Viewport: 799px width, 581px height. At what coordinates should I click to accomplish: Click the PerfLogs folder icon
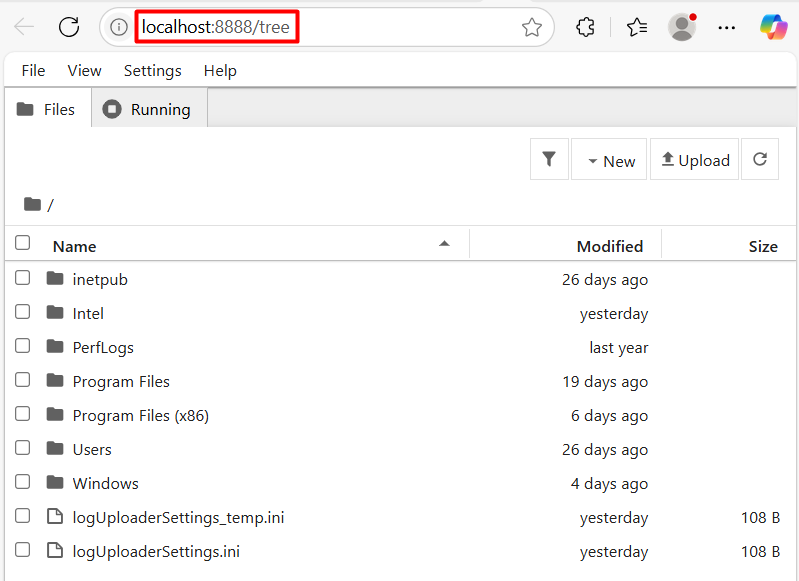(x=55, y=347)
